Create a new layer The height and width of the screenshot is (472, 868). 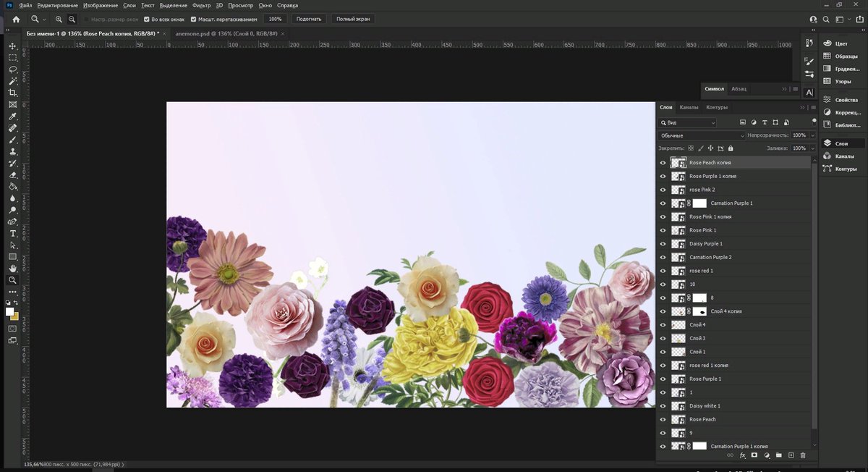[791, 455]
